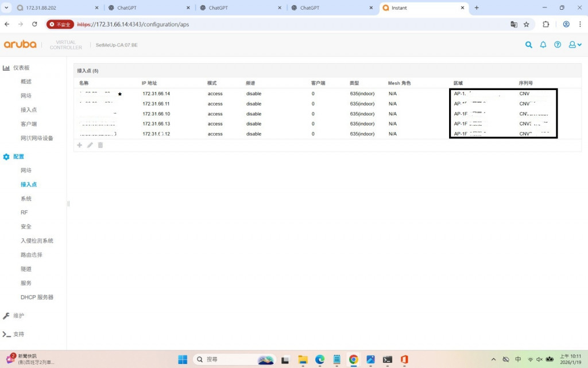588x368 pixels.
Task: Click the delete trash icon below table
Action: point(100,145)
